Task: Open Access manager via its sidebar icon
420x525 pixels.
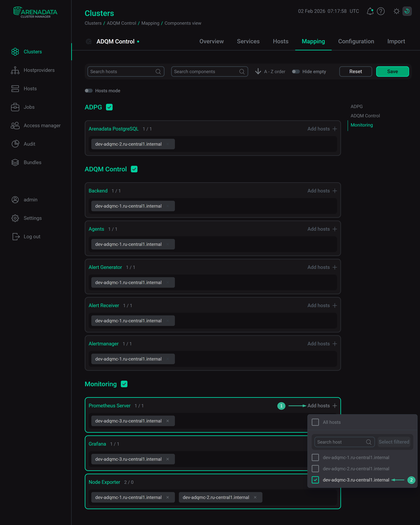Action: 15,125
